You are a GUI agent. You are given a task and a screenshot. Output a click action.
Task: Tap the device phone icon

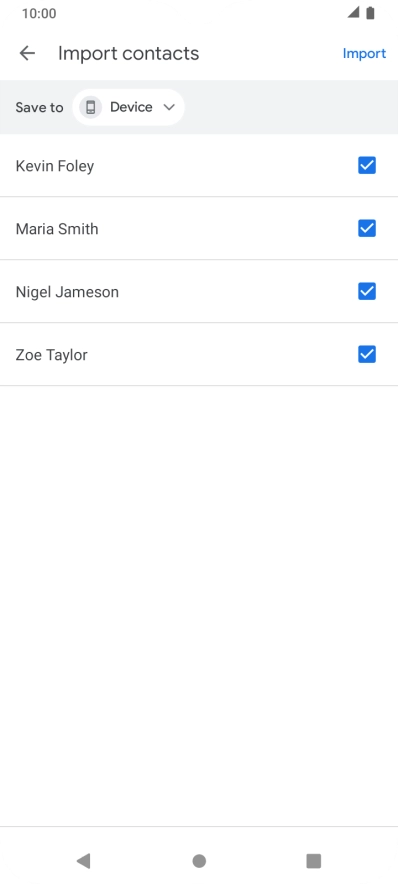tap(91, 107)
